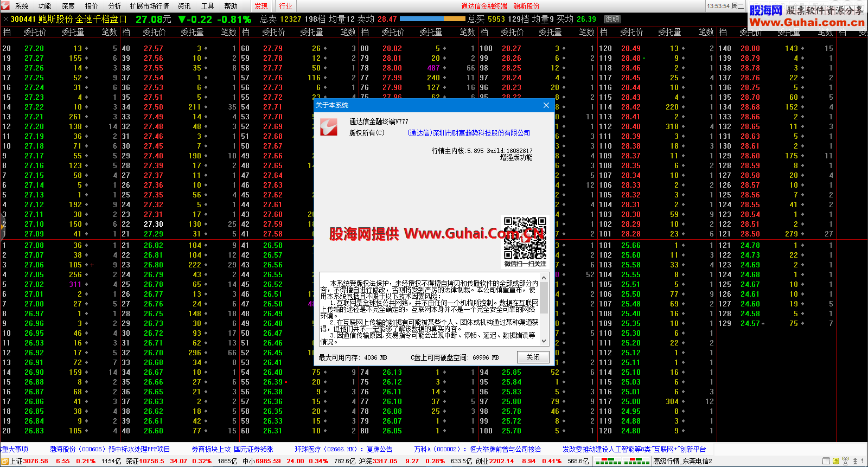868x467 pixels.
Task: Click the news item 环球医疗 复牌公告
Action: [343, 449]
